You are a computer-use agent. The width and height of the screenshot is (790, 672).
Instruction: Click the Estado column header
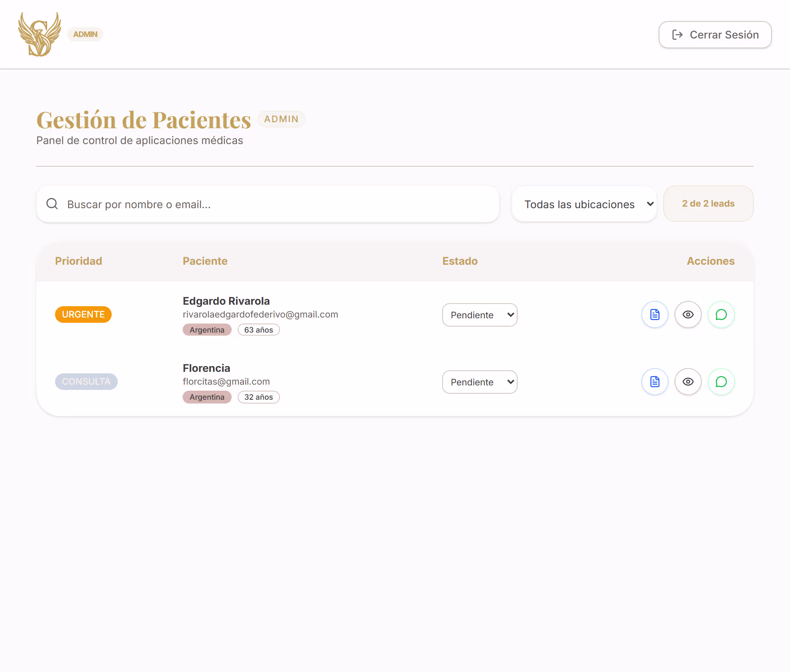pyautogui.click(x=460, y=261)
